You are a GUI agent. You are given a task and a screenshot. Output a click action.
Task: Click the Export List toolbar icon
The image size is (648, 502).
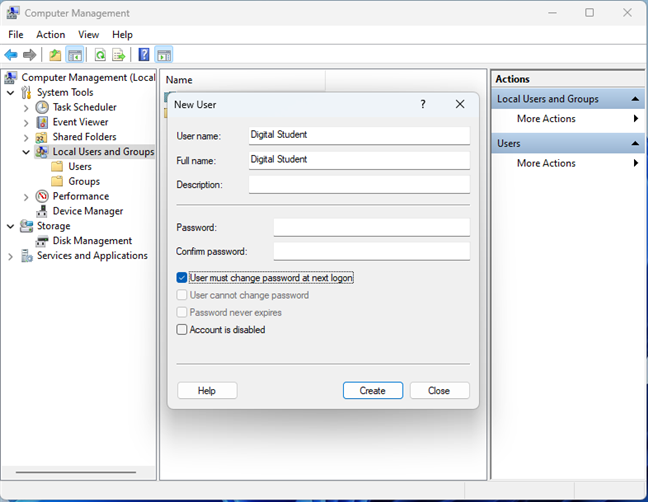tap(119, 55)
